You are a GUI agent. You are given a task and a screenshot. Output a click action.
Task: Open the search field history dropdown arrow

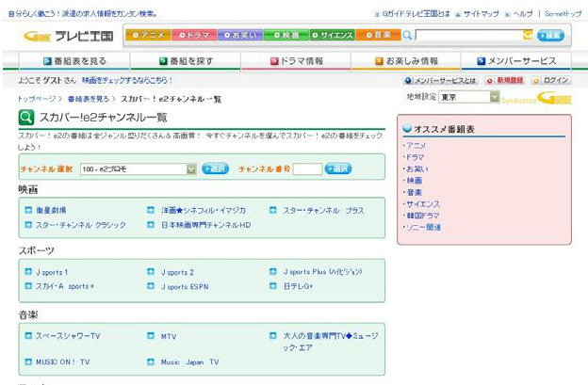(528, 36)
